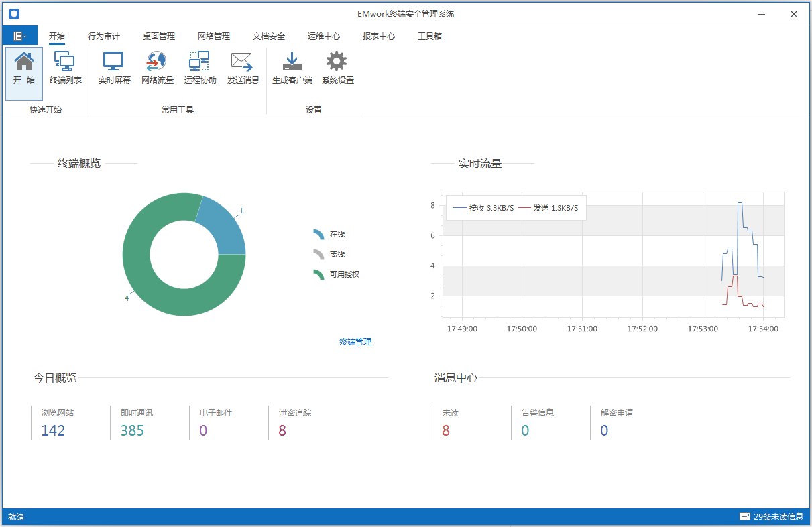Screen dimensions: 812x527
Task: Click the 泄密追踪 count 8
Action: [x=282, y=430]
